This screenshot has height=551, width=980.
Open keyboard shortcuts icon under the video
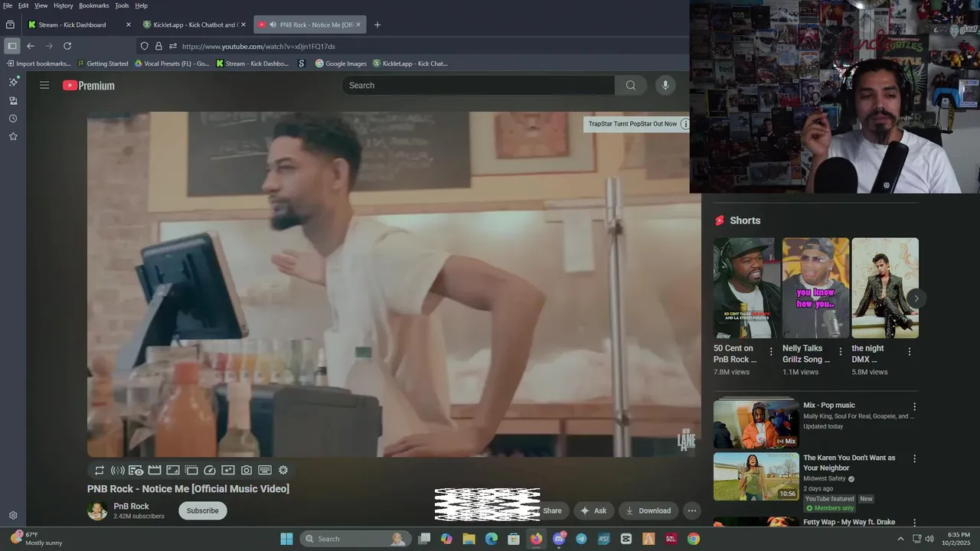pos(265,471)
